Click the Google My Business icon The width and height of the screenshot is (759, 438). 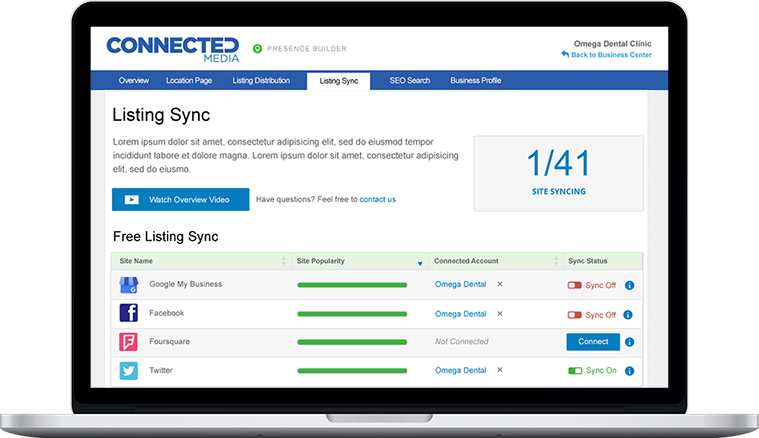[x=129, y=285]
